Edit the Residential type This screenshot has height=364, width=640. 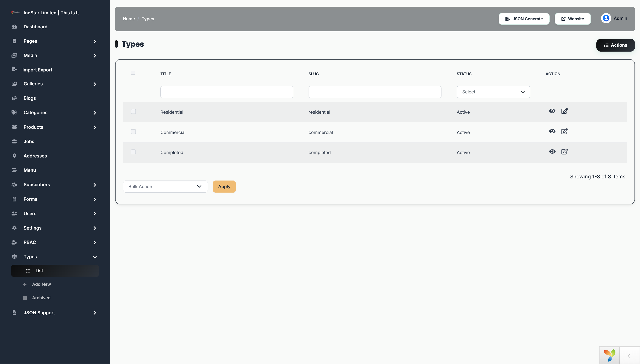point(564,111)
